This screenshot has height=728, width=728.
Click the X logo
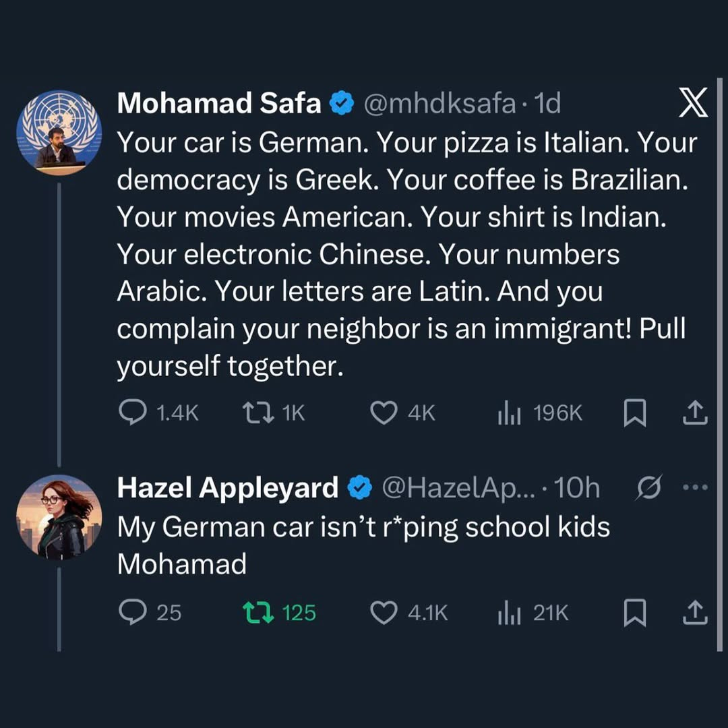tap(693, 104)
